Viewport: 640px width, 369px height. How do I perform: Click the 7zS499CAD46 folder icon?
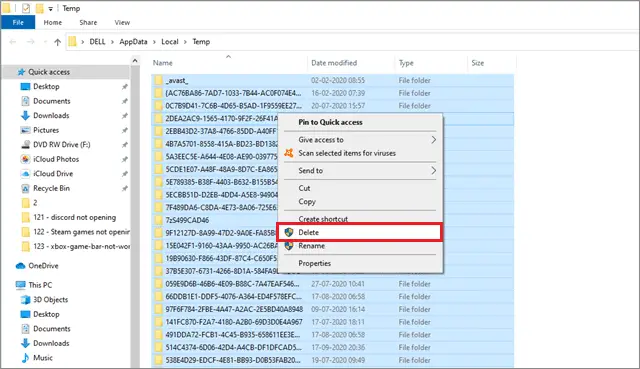pyautogui.click(x=158, y=220)
